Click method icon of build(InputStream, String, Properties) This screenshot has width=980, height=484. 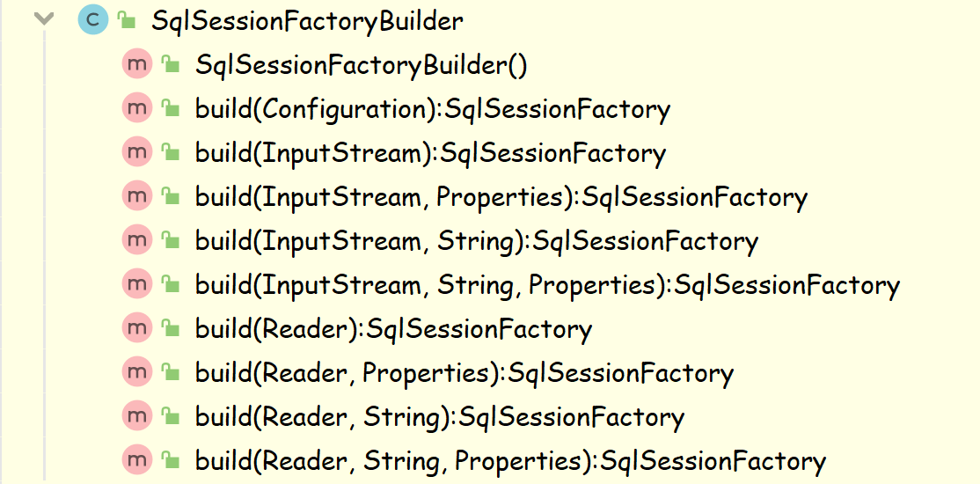137,284
